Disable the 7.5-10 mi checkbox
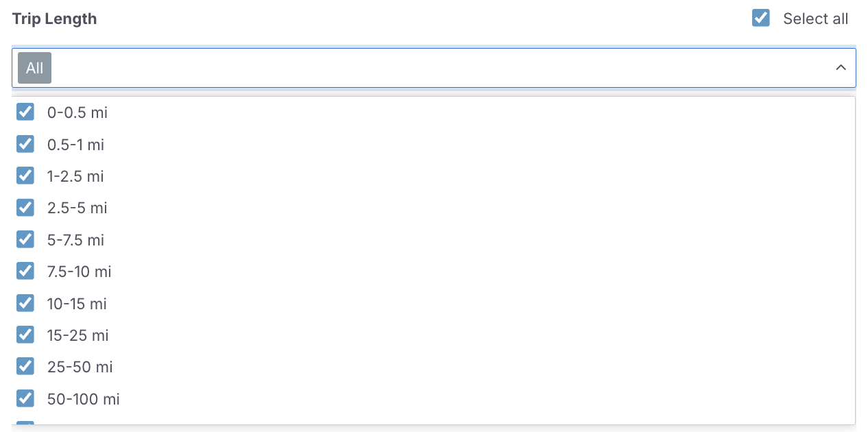The height and width of the screenshot is (432, 868). coord(25,271)
